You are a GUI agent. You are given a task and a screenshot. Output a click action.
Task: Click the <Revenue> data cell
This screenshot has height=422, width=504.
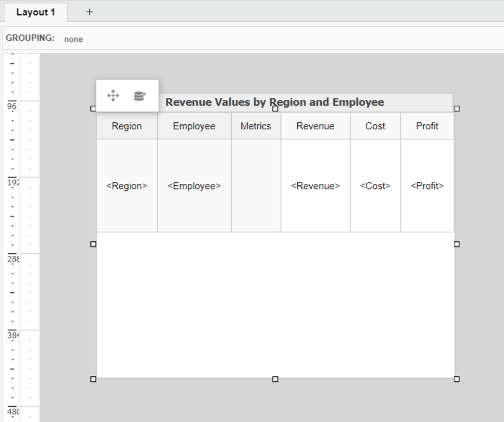coord(315,186)
